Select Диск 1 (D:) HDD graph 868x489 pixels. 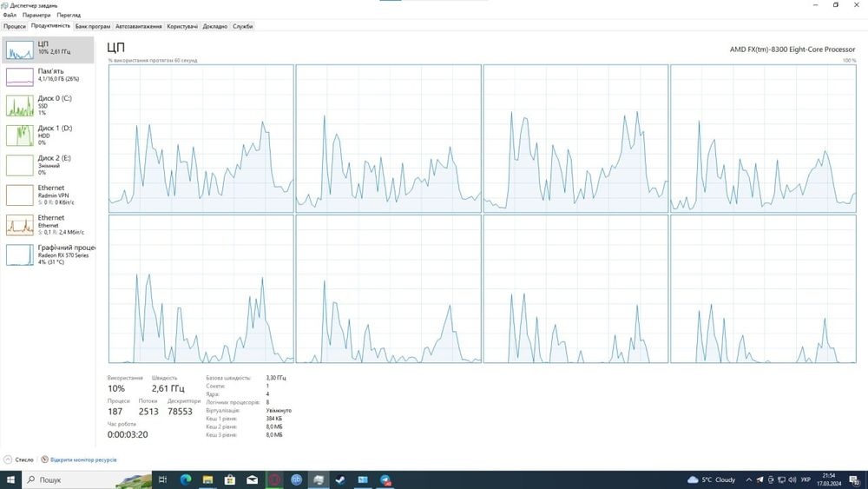pos(48,135)
